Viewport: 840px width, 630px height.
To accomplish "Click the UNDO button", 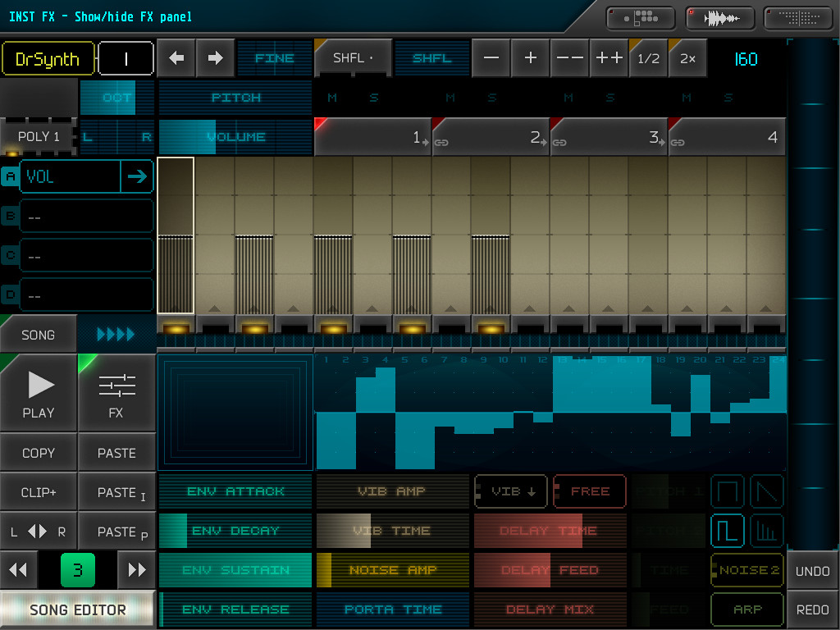I will tap(813, 570).
